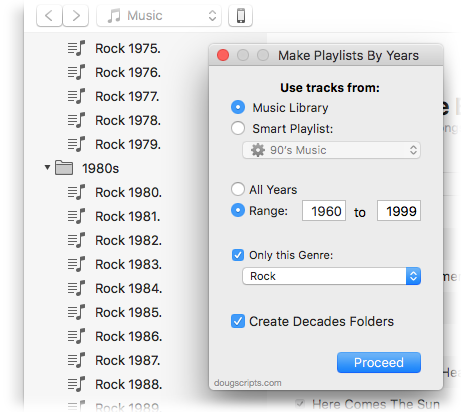Select the Rock 1975 playlist icon
Viewport: 461px width, 412px height.
tap(76, 48)
